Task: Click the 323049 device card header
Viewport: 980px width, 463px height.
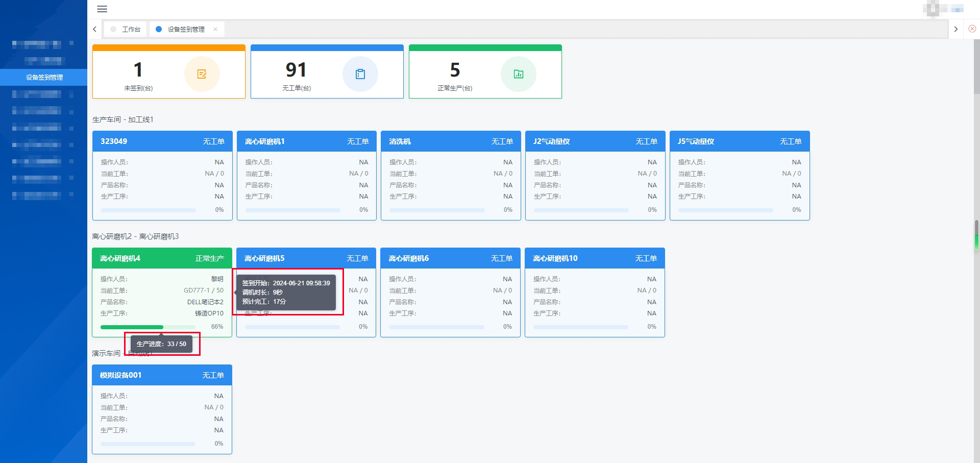Action: point(162,141)
